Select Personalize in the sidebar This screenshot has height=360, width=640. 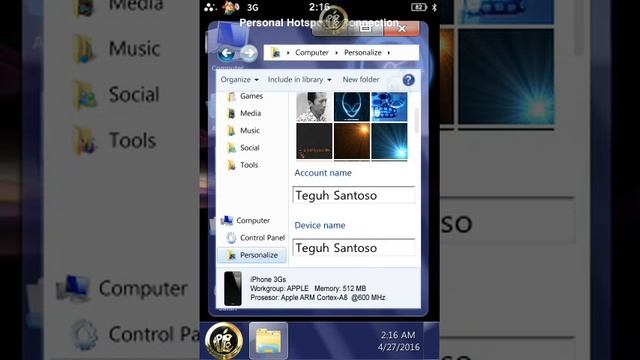click(252, 255)
